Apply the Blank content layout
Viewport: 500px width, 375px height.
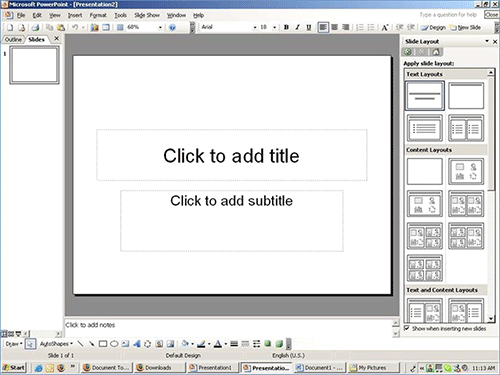425,171
